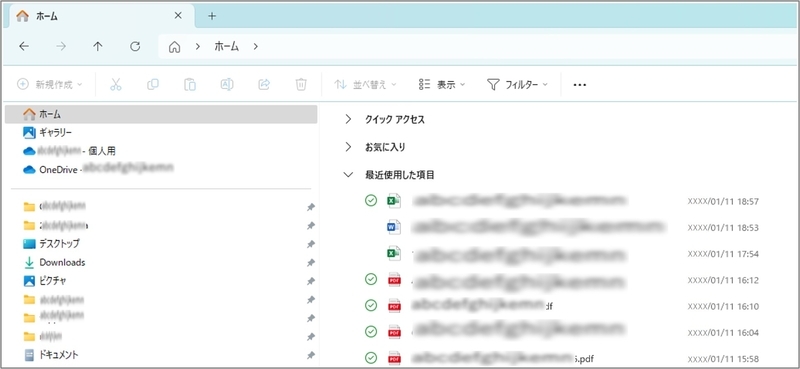This screenshot has width=800, height=369.
Task: Open the OneDrive entry in sidebar
Action: [x=98, y=169]
